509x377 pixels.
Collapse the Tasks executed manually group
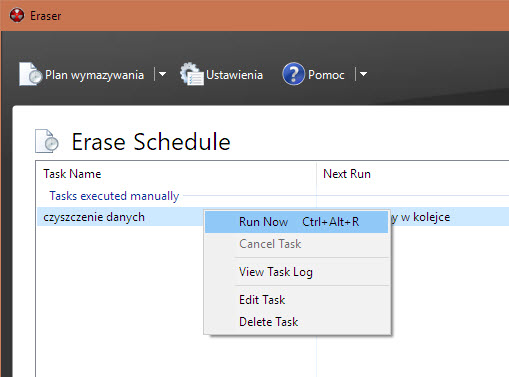(114, 196)
